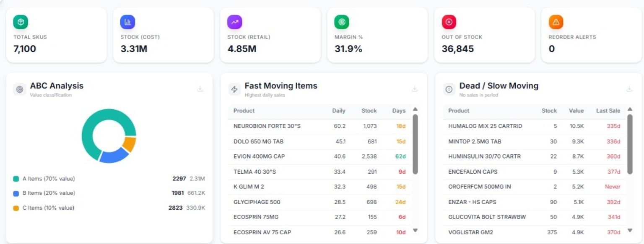This screenshot has height=244, width=644.
Task: Click the orange donut chart segment
Action: click(x=130, y=144)
